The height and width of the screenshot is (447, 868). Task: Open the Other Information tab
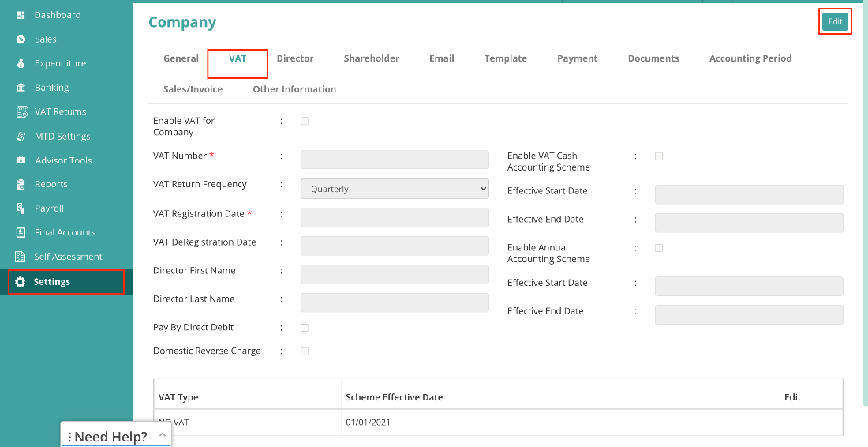pyautogui.click(x=294, y=89)
